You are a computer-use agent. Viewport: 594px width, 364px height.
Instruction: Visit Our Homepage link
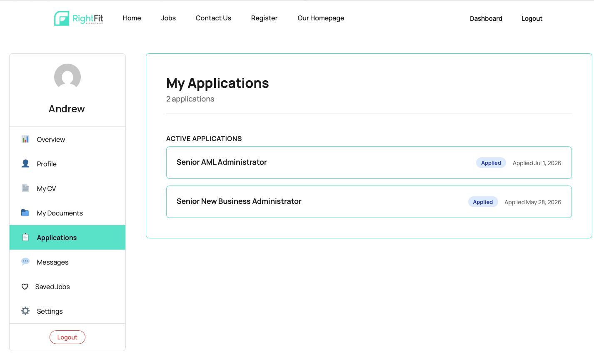point(321,18)
